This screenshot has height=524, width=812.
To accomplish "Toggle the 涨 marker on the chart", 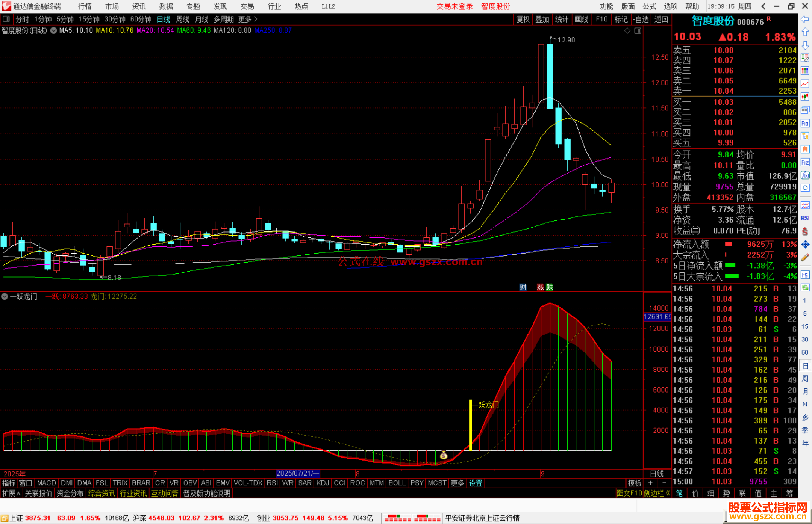I will (x=540, y=287).
